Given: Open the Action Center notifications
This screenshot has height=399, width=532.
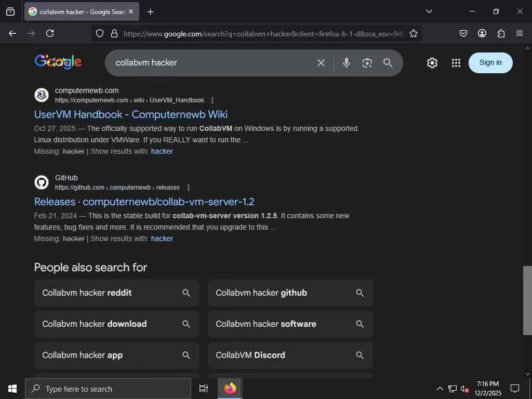Looking at the screenshot, I should (515, 389).
